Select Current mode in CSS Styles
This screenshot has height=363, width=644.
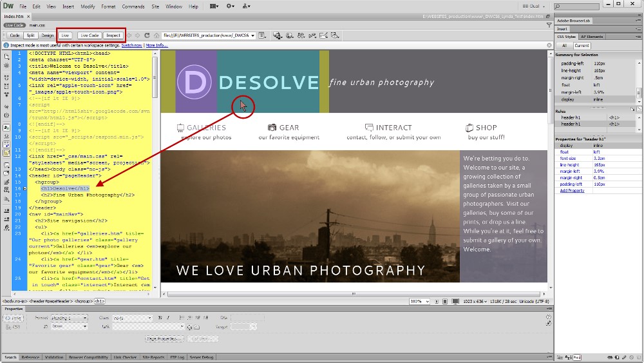pos(582,46)
